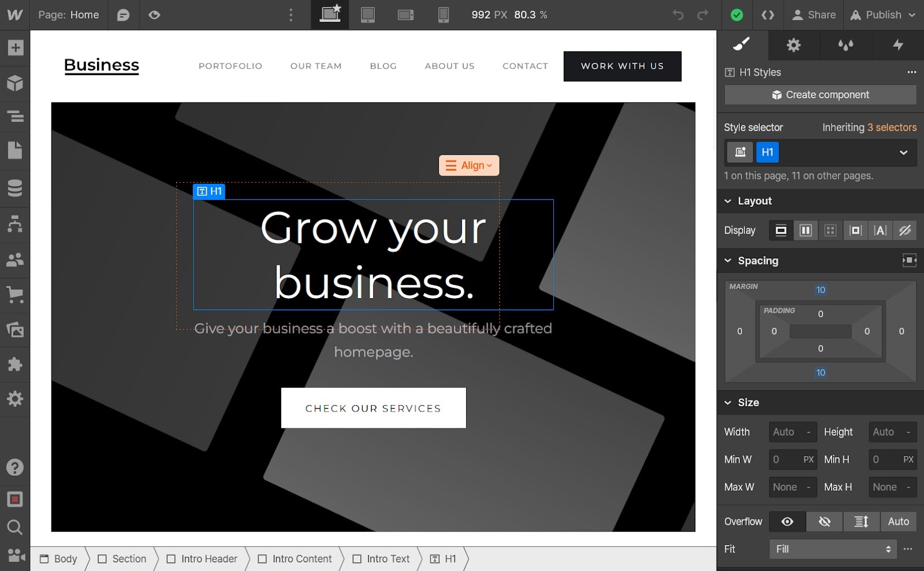Click the Create component button

(820, 94)
